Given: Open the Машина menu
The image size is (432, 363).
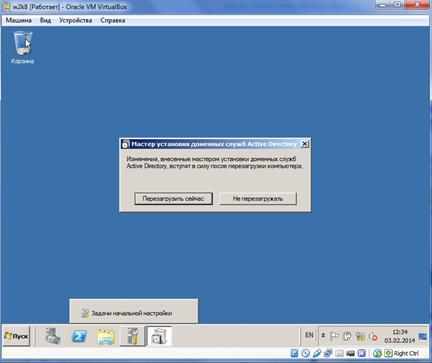Looking at the screenshot, I should (x=19, y=20).
